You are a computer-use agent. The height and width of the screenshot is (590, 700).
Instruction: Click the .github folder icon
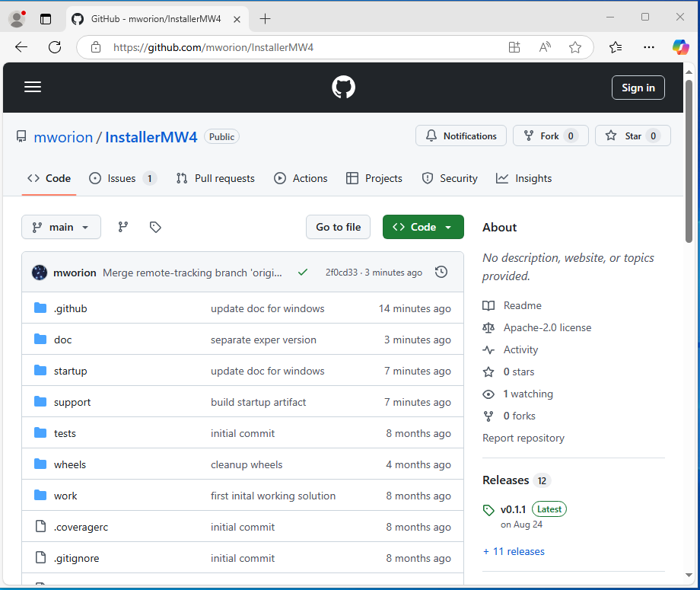point(40,308)
